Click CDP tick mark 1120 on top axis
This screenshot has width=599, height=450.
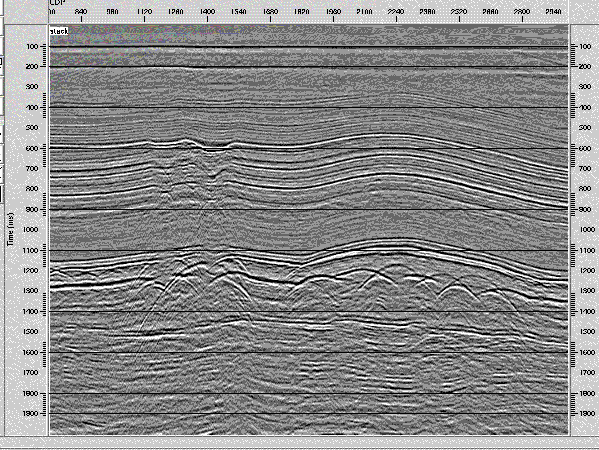pyautogui.click(x=144, y=12)
